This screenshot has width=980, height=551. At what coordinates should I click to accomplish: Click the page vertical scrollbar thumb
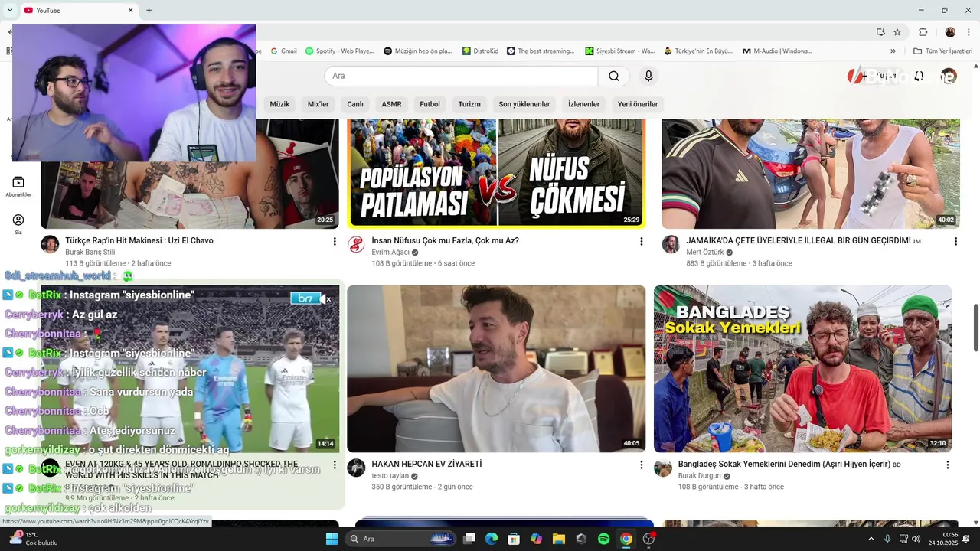(975, 328)
